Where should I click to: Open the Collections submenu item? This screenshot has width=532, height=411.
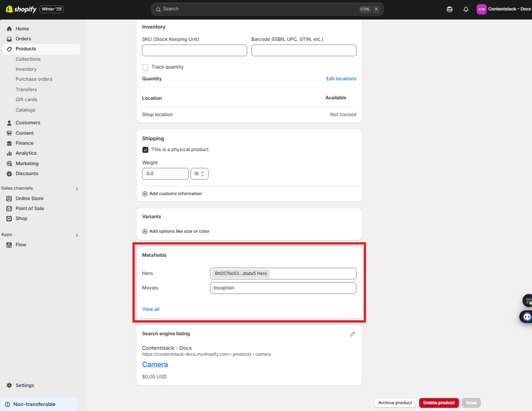(28, 59)
